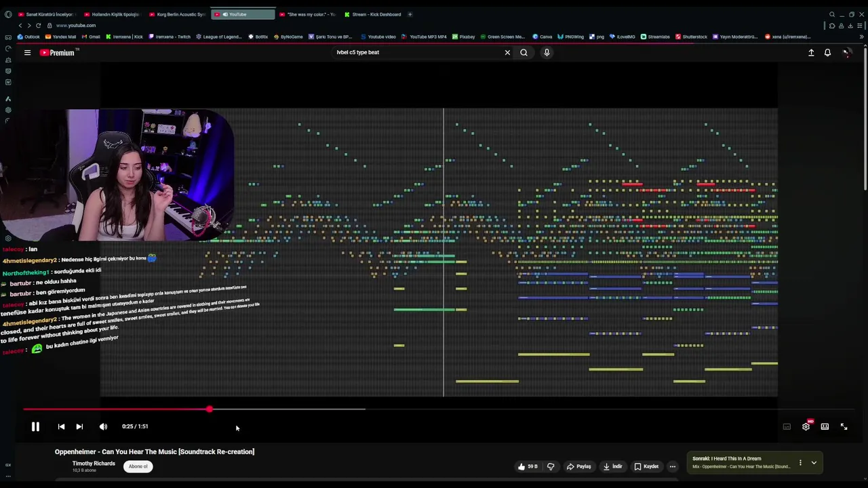Open a new browser tab

(410, 14)
